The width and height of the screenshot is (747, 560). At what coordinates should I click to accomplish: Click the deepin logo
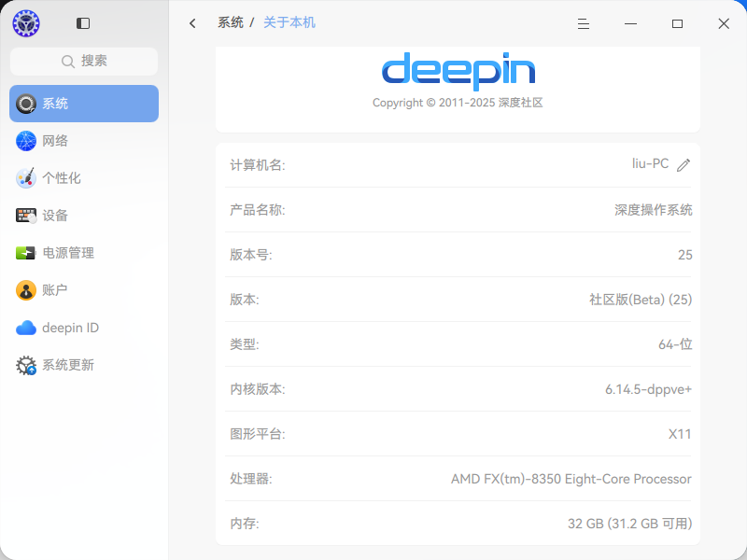[x=458, y=71]
